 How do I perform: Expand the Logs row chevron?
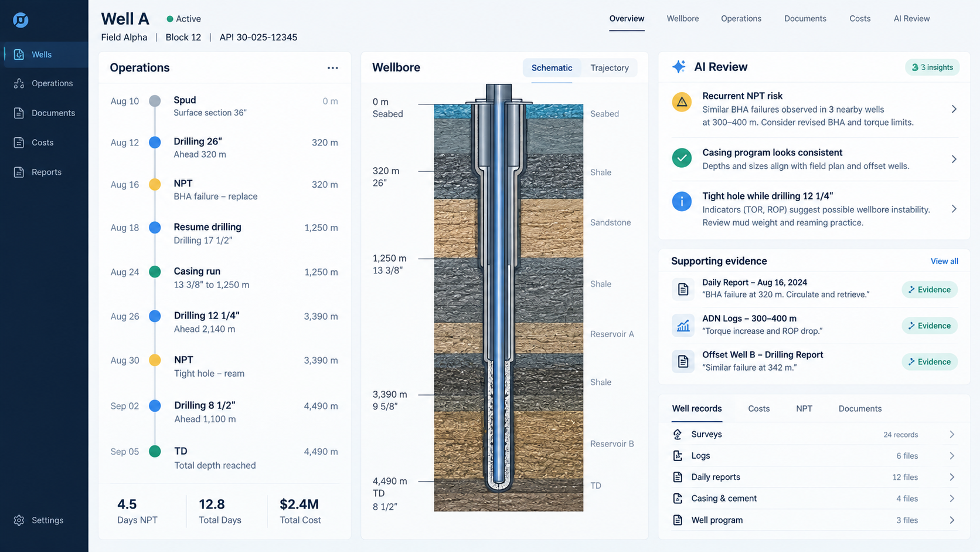pos(952,456)
